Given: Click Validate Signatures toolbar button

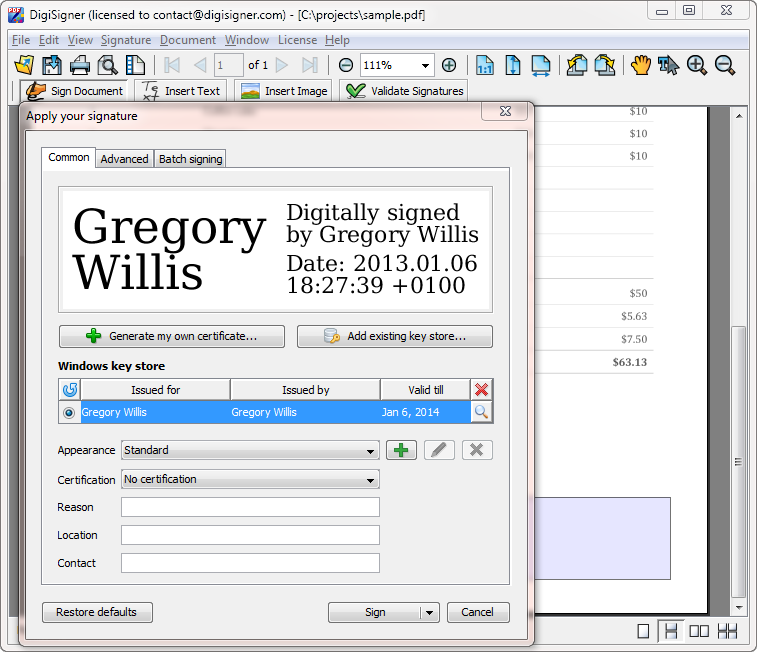Looking at the screenshot, I should click(404, 91).
